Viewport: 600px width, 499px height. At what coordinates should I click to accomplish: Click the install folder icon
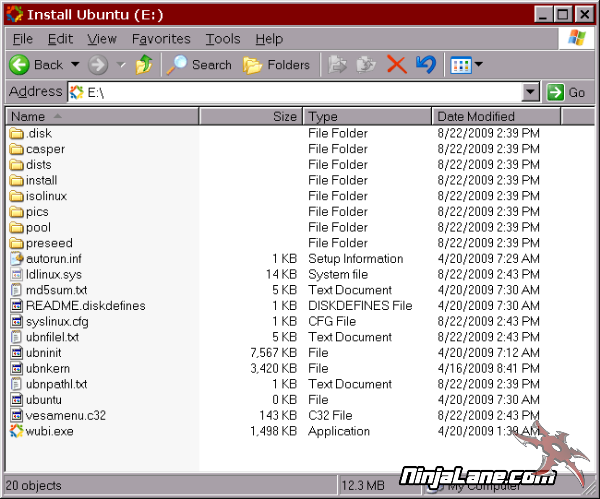coord(16,180)
